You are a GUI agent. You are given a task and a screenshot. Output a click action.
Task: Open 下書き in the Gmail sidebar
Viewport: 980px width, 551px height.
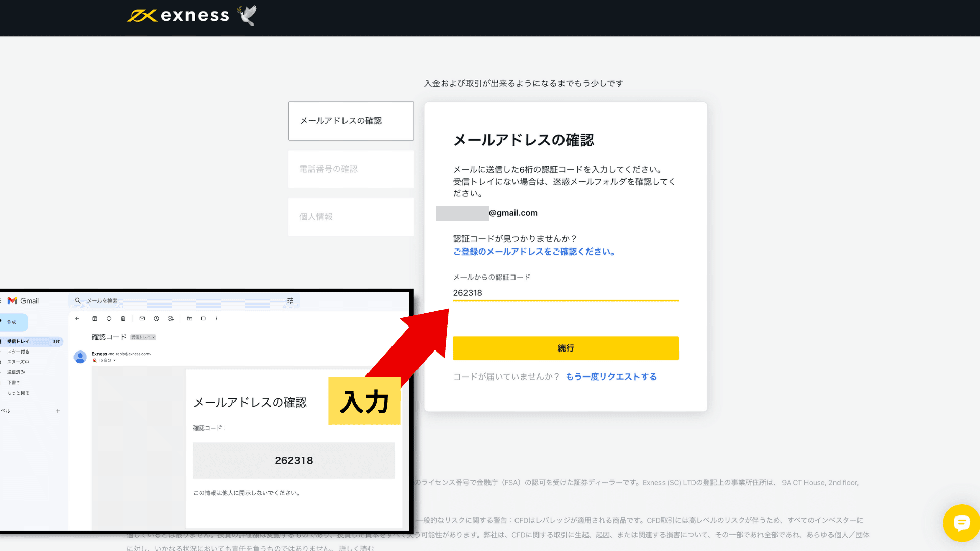[14, 383]
